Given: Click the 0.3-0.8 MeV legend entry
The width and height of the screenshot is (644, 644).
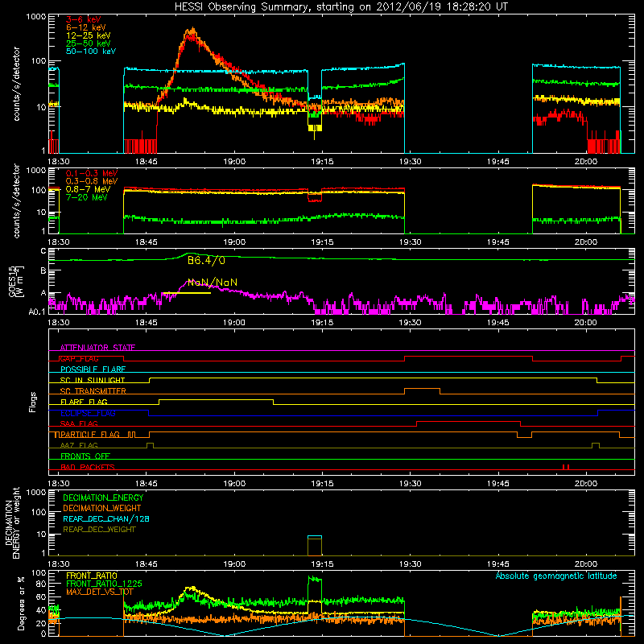Looking at the screenshot, I should [92, 181].
